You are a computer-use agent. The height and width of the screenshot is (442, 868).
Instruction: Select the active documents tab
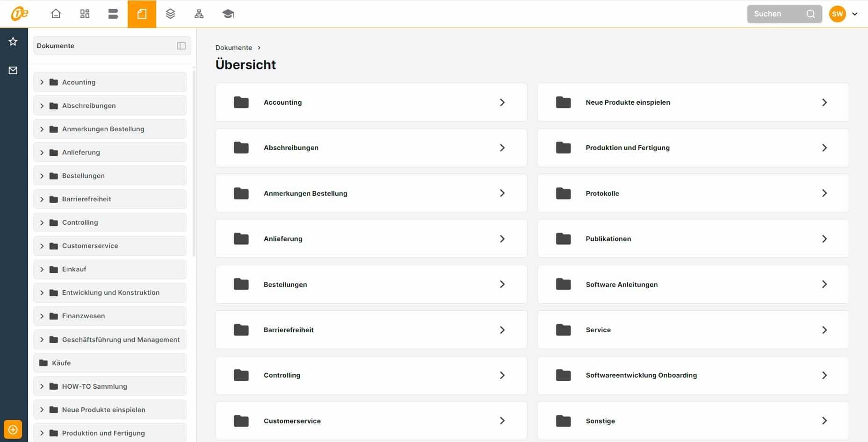pyautogui.click(x=142, y=14)
